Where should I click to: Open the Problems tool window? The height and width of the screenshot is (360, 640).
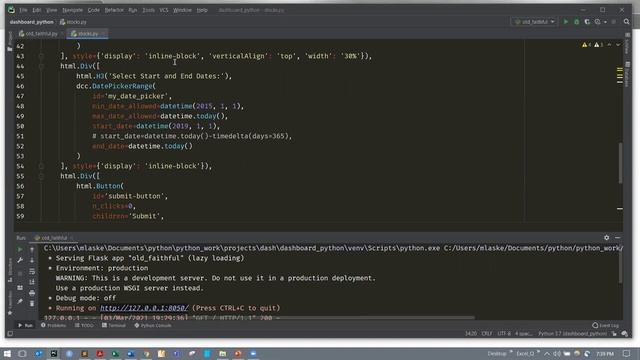point(53,326)
